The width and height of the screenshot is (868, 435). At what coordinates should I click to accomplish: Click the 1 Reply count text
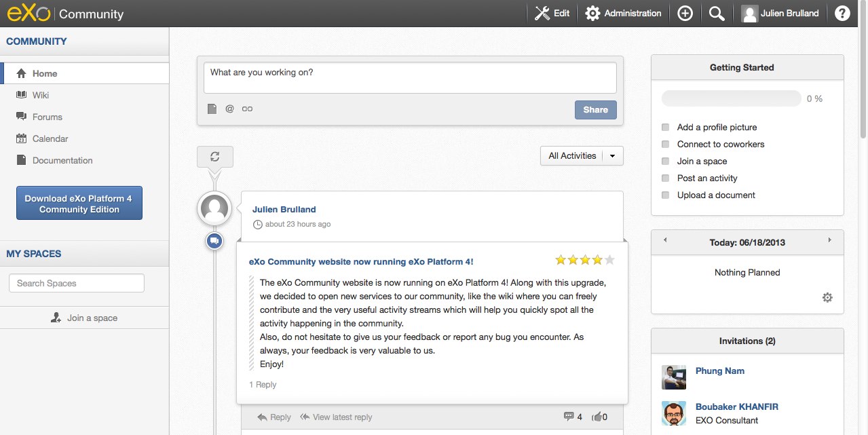coord(263,385)
